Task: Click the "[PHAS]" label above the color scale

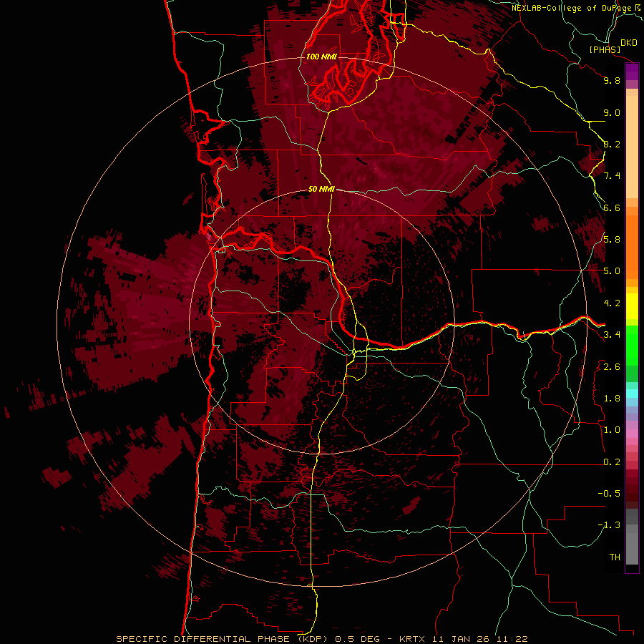Action: [605, 50]
